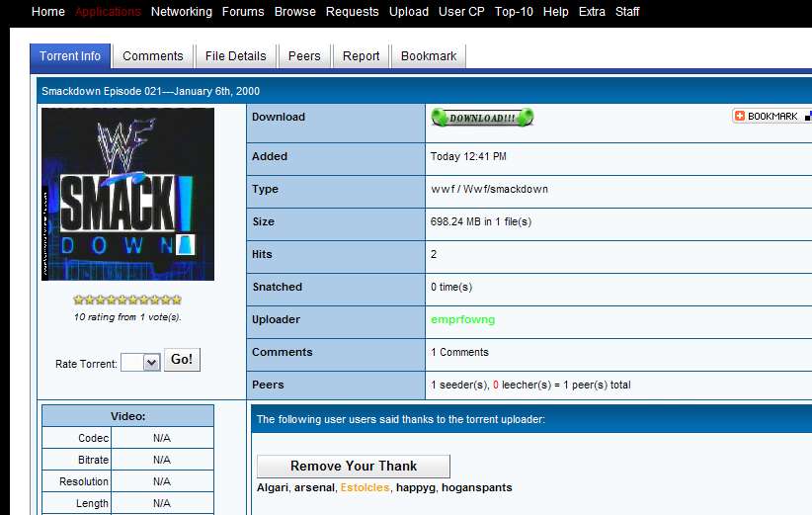Viewport: 812px width, 515px height.
Task: Click Help in the navigation bar
Action: coord(556,12)
